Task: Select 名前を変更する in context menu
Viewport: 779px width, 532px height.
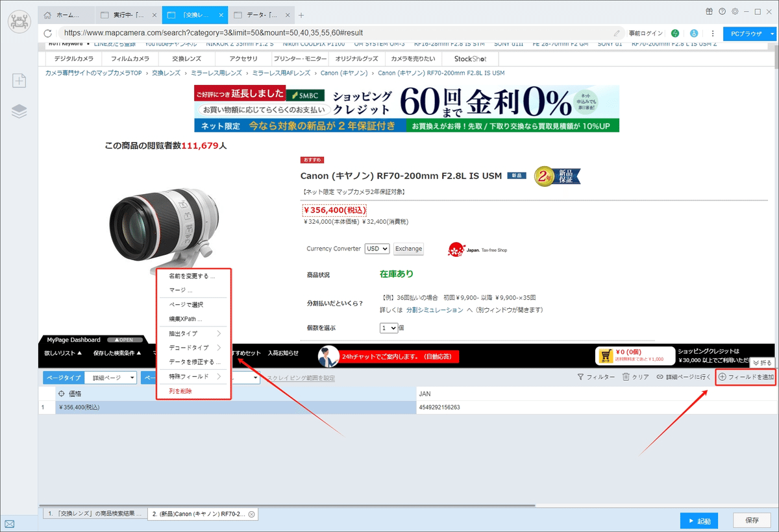Action: click(192, 276)
